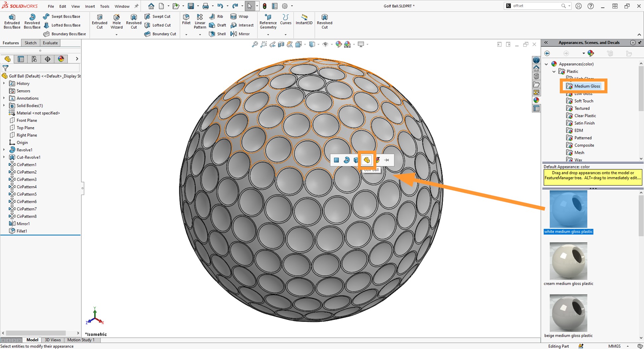Screen dimensions: 644x349
Task: Open the Insert menu
Action: (x=90, y=6)
